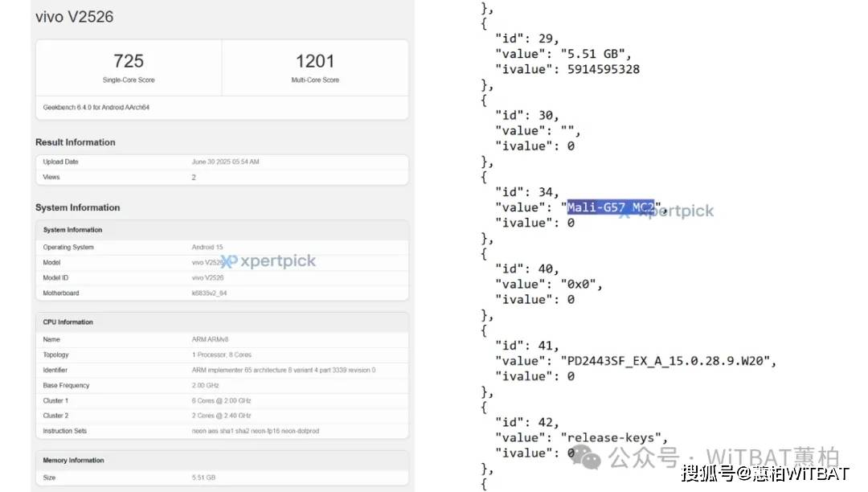Click the "id": 40 JSON line
Viewport: 868px width, 492px height.
coord(527,269)
